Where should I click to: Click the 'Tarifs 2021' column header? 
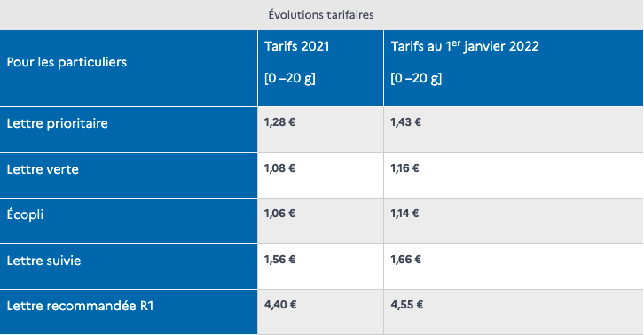[x=296, y=46]
